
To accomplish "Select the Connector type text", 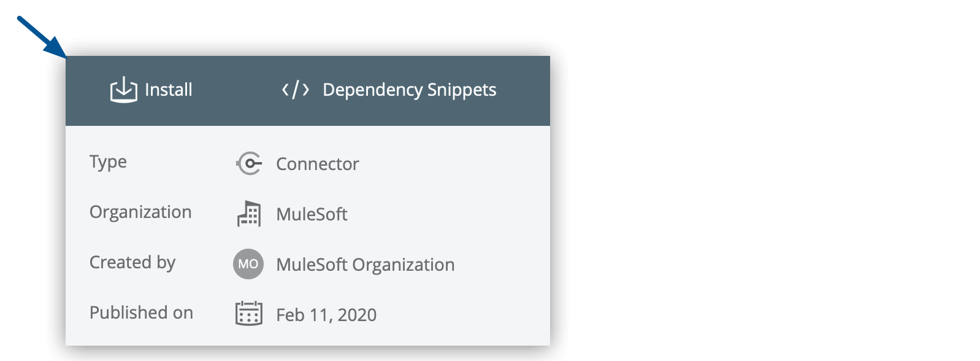I will tap(317, 164).
